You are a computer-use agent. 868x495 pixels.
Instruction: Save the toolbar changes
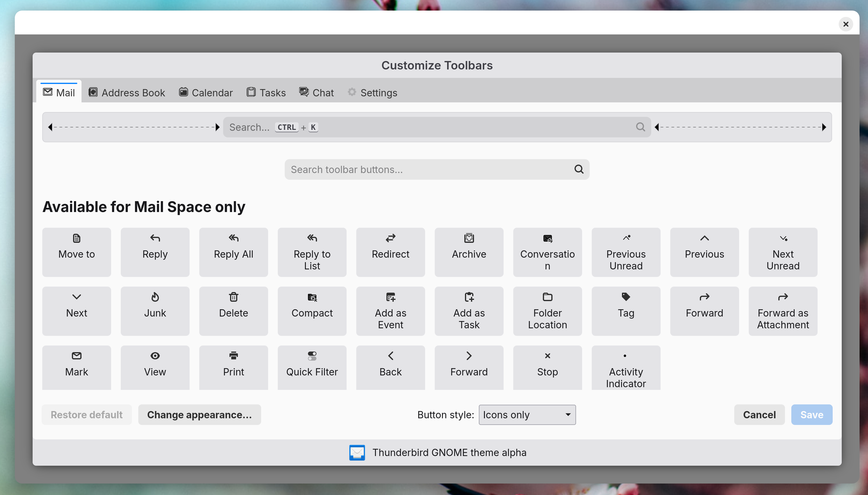click(x=812, y=415)
